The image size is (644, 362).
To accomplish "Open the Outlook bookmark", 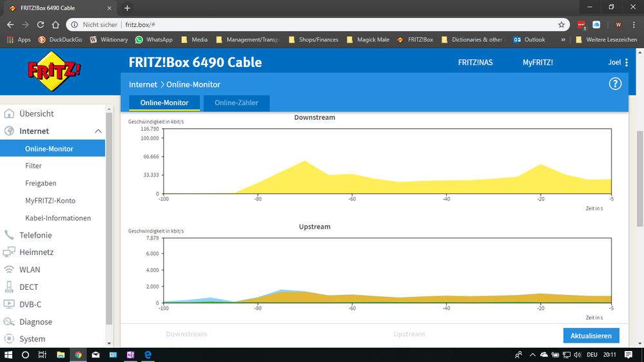I will coord(529,40).
